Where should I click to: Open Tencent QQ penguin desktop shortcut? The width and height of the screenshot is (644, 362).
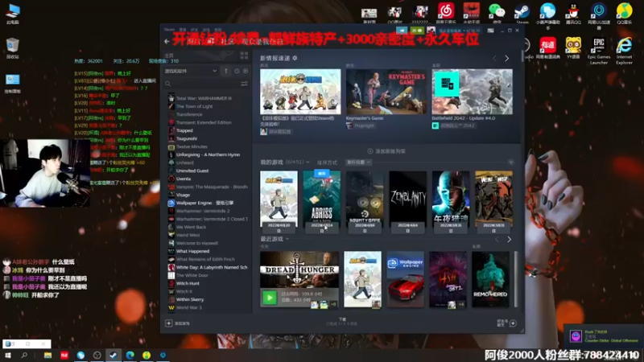(x=573, y=14)
